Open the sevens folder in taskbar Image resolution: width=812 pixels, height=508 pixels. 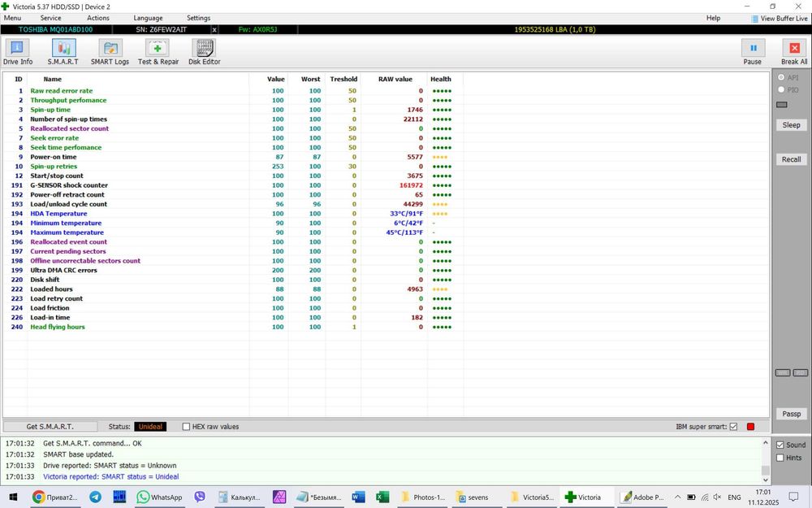tap(473, 497)
